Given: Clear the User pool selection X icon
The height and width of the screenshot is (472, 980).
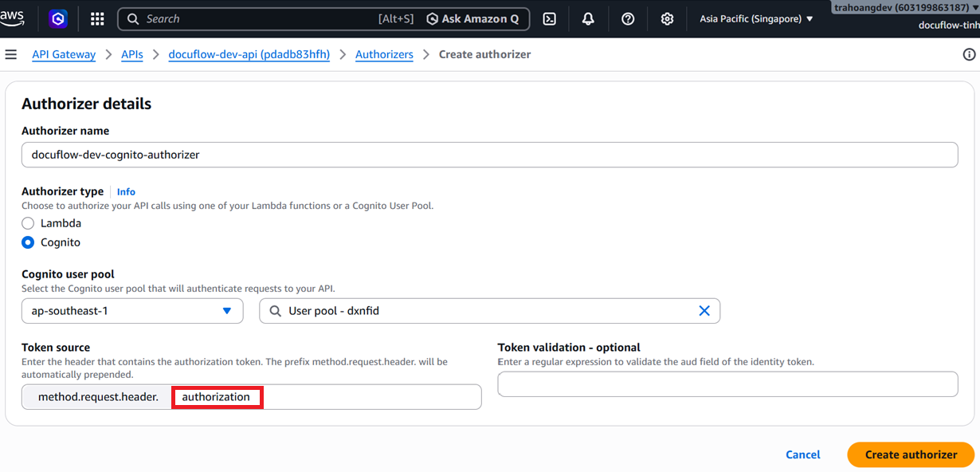Looking at the screenshot, I should (704, 311).
